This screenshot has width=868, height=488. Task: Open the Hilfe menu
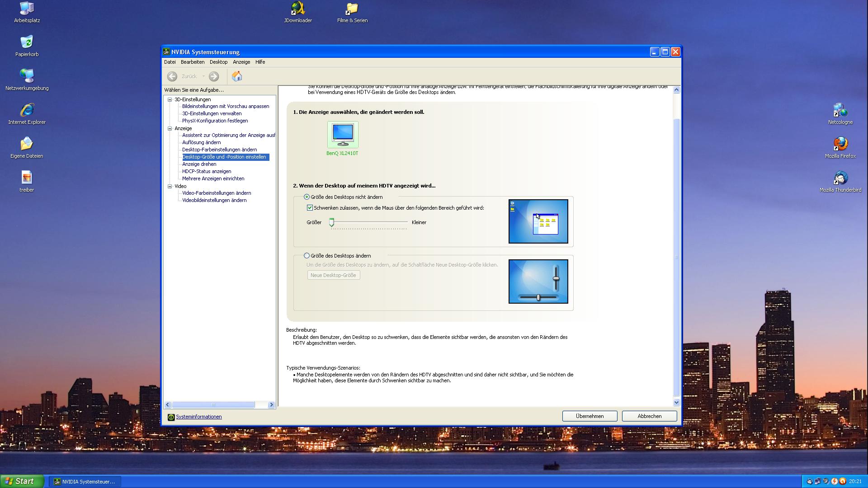(x=260, y=62)
